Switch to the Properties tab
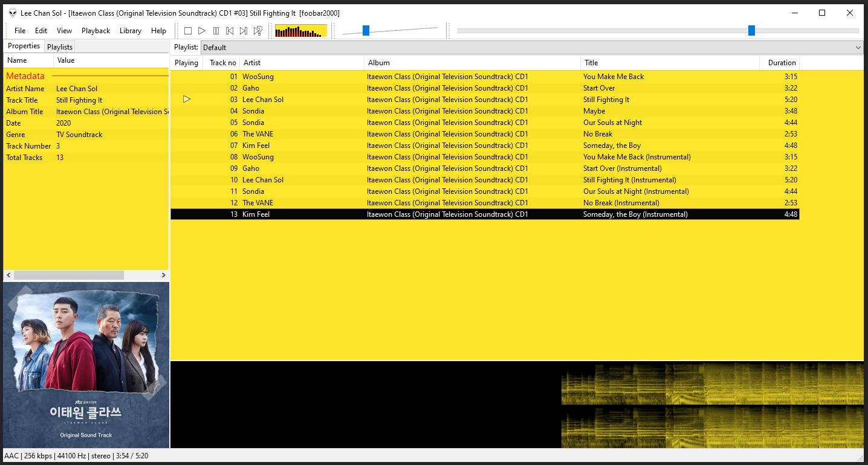 tap(24, 46)
